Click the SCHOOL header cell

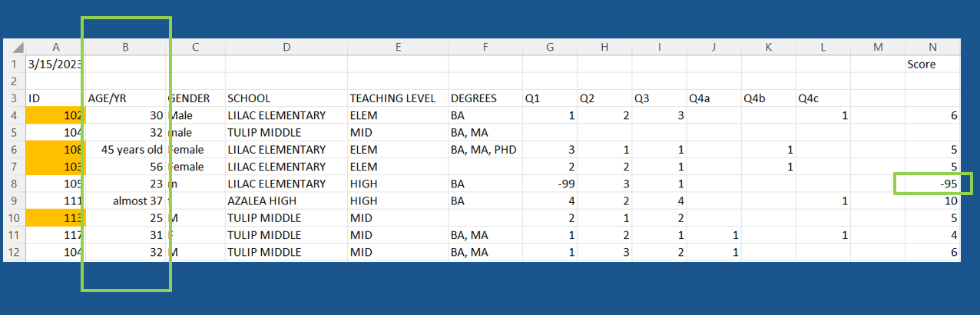pos(286,98)
